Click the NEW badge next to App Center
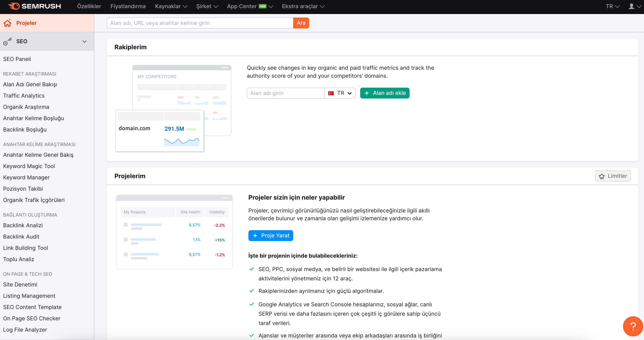 pos(262,6)
